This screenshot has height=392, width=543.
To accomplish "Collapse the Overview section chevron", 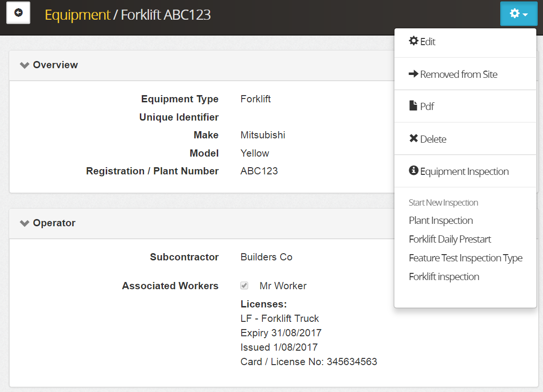I will click(x=25, y=65).
